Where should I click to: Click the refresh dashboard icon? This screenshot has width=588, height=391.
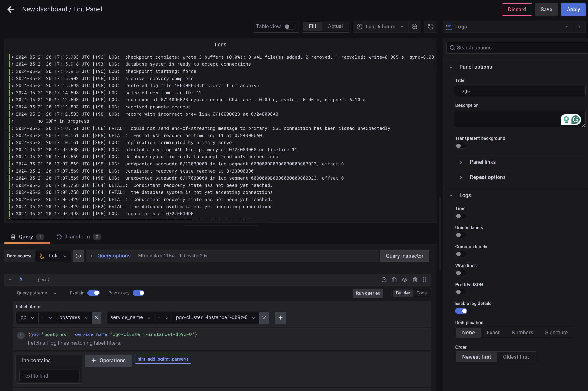(430, 27)
